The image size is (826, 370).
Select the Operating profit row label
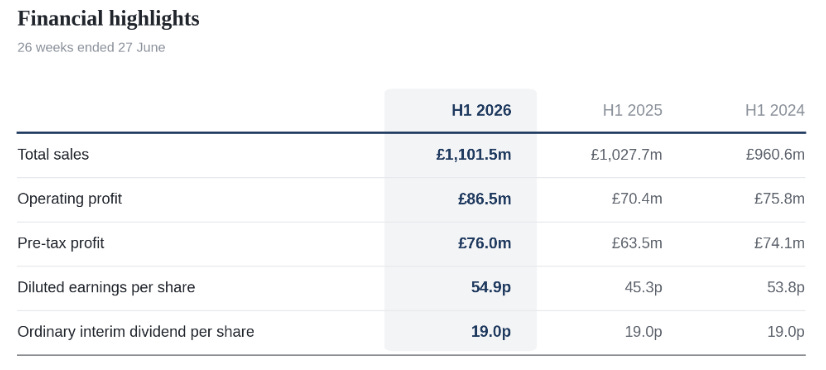click(70, 199)
